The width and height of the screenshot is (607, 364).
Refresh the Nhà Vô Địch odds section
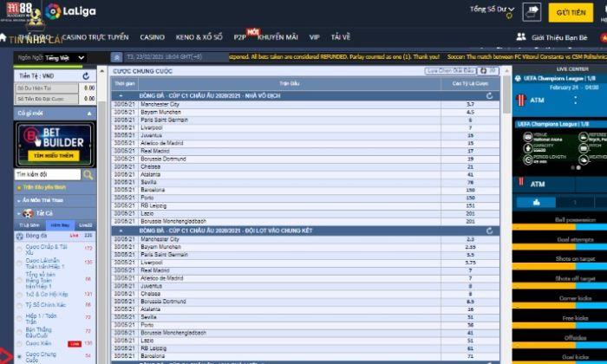pyautogui.click(x=491, y=96)
